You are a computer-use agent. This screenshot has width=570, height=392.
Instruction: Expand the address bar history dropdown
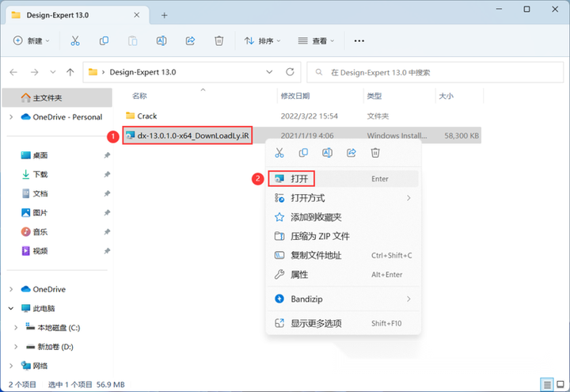(269, 72)
